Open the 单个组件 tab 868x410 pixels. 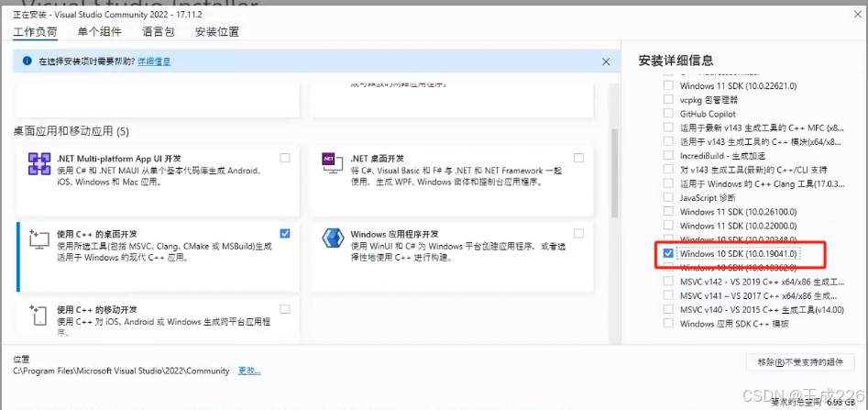pyautogui.click(x=100, y=31)
